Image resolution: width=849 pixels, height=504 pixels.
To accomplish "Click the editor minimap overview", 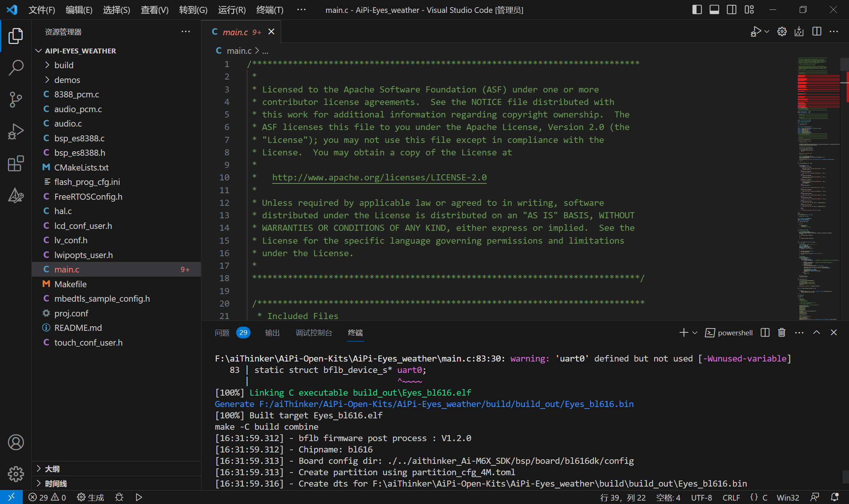I will pyautogui.click(x=819, y=189).
